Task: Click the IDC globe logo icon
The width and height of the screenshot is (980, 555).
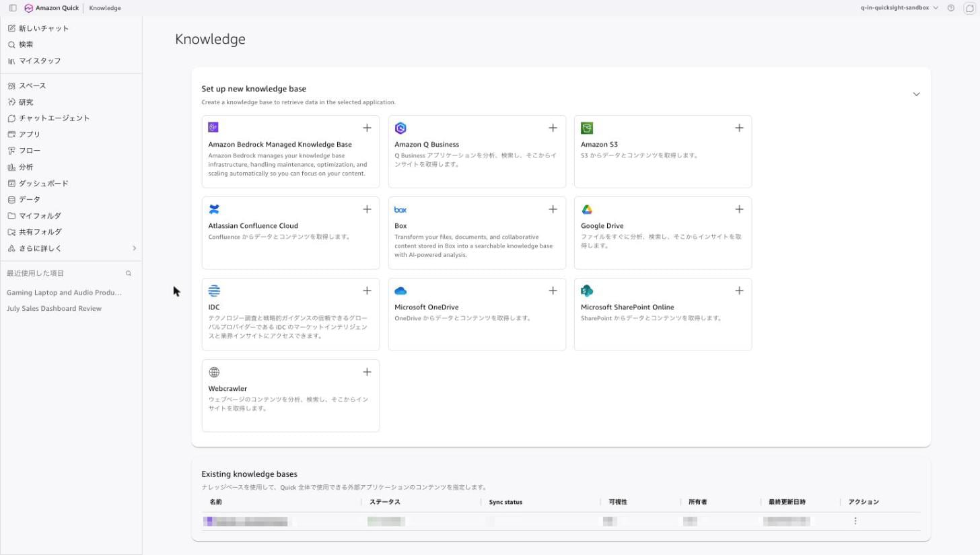Action: pyautogui.click(x=214, y=291)
